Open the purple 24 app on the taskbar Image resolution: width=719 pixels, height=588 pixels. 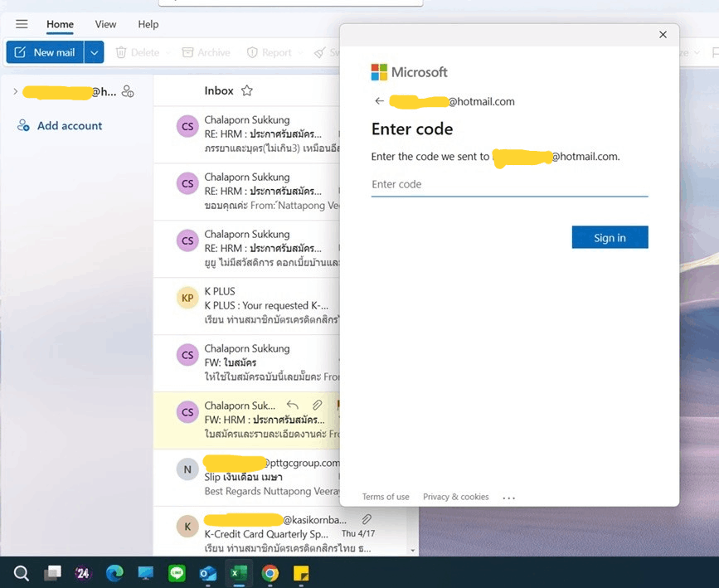(83, 573)
